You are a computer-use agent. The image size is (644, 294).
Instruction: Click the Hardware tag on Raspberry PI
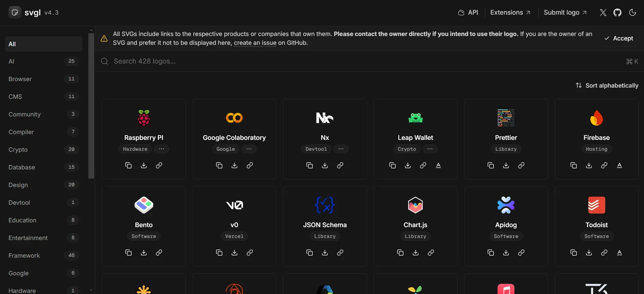[135, 149]
